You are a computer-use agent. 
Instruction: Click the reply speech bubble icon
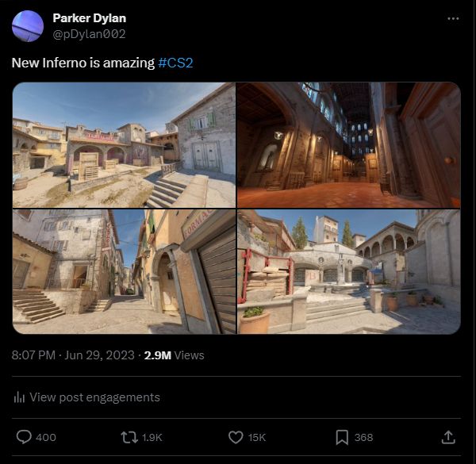pyautogui.click(x=24, y=437)
